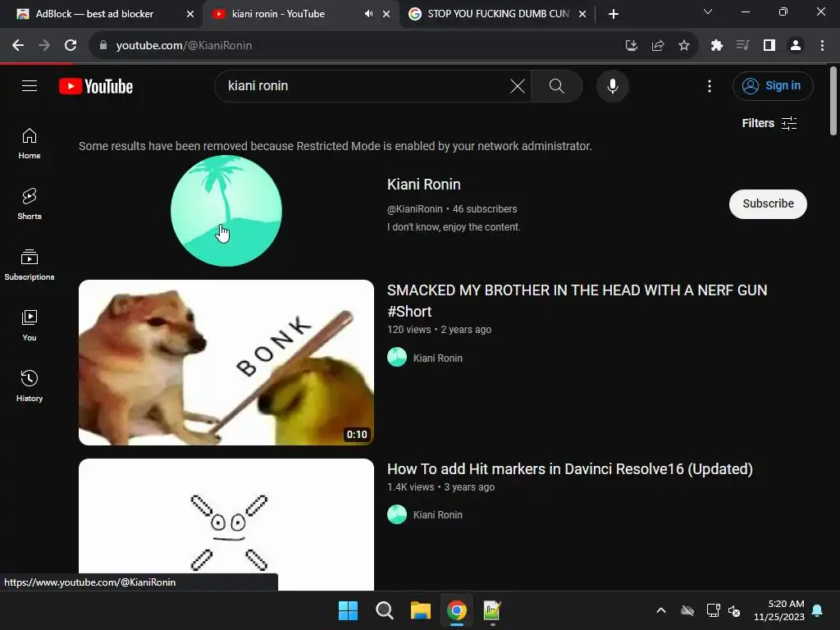
Task: Subscribe to Kiani Ronin channel
Action: (768, 203)
